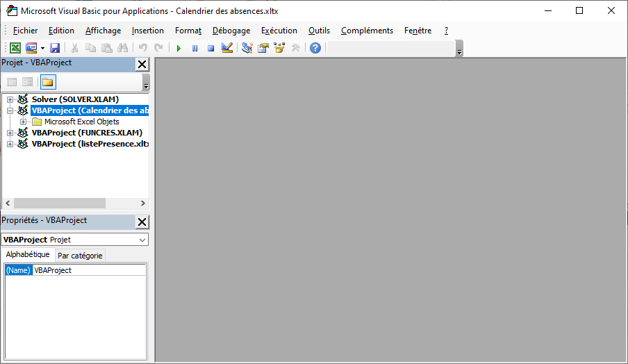The image size is (628, 364).
Task: Open the Débogage menu
Action: coord(231,31)
